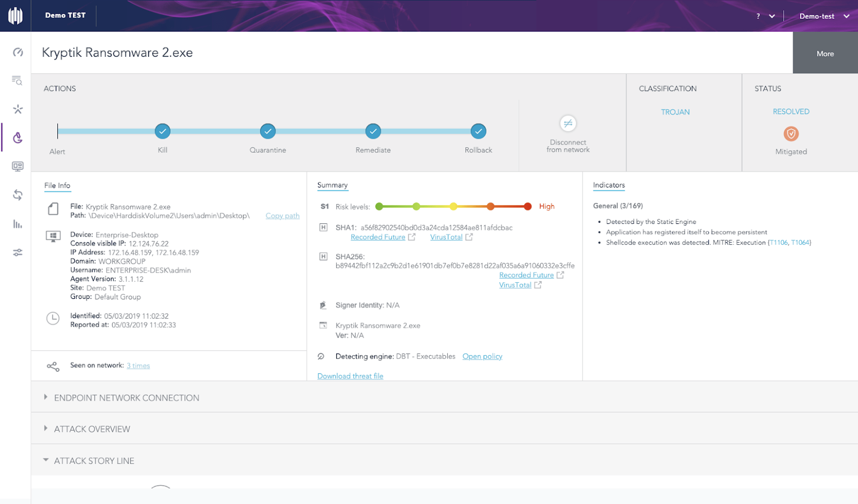Toggle the Rollback action checkmark
The image size is (858, 504).
[478, 131]
